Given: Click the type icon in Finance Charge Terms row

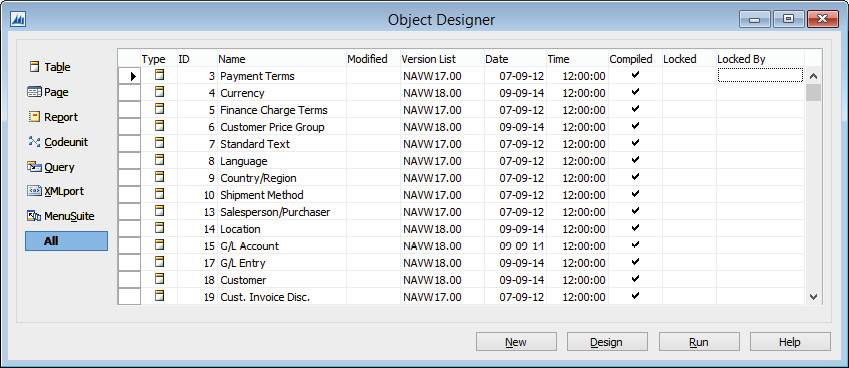Looking at the screenshot, I should pos(159,109).
